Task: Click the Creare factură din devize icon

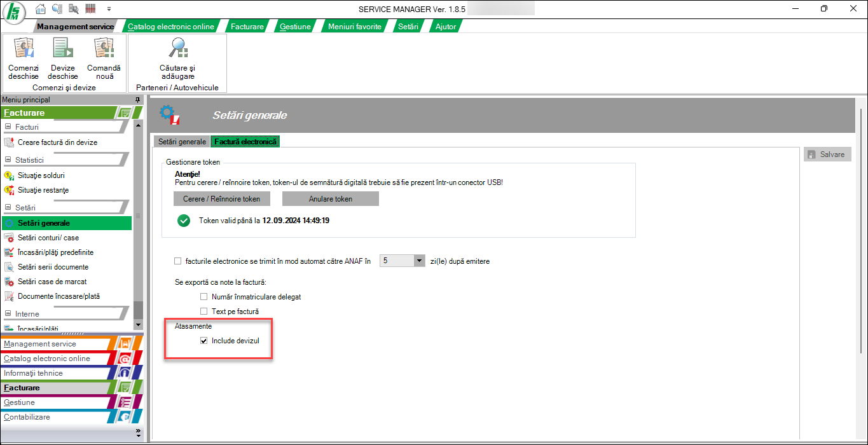Action: tap(9, 142)
